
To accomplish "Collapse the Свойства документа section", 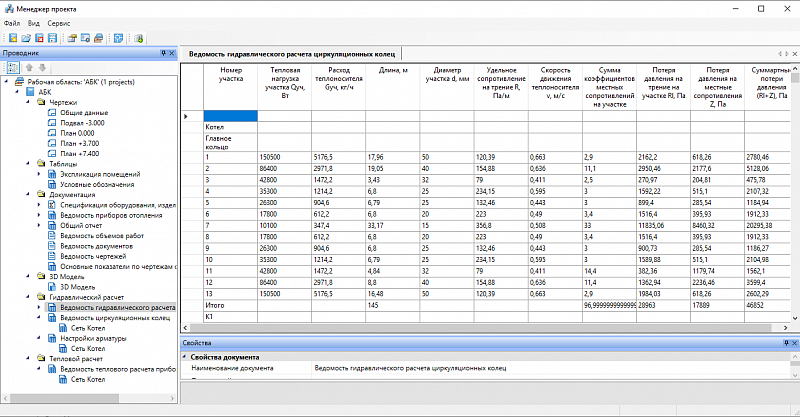I will pos(185,357).
